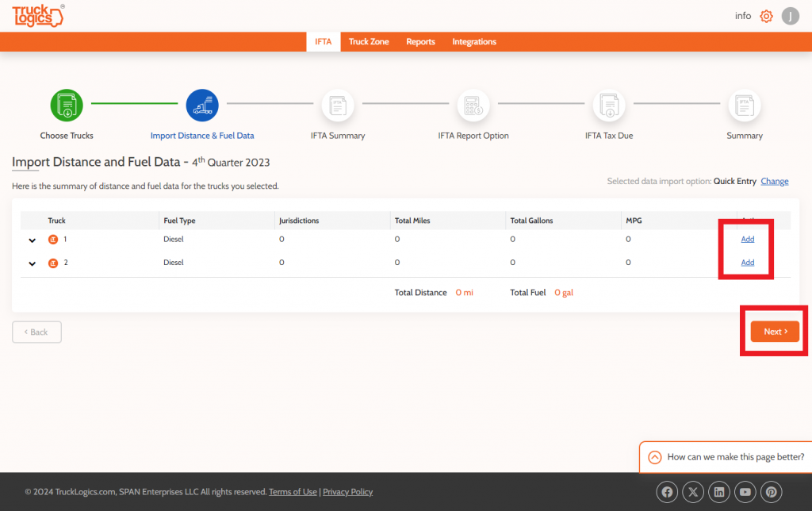
Task: Select the IFTA tab
Action: click(x=324, y=41)
